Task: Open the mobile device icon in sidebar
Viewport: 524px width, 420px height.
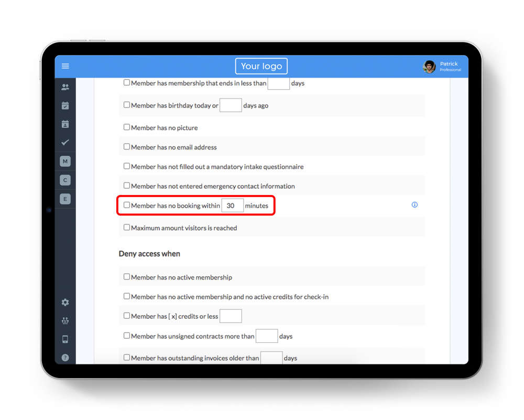Action: [65, 339]
